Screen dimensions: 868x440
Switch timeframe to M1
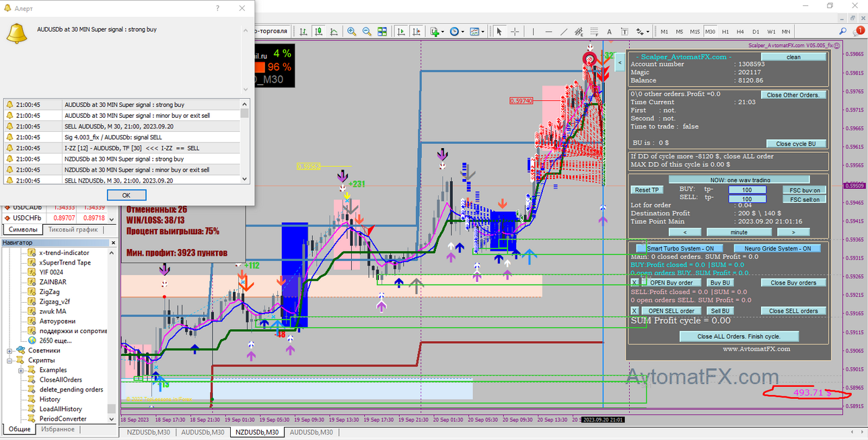pos(664,31)
